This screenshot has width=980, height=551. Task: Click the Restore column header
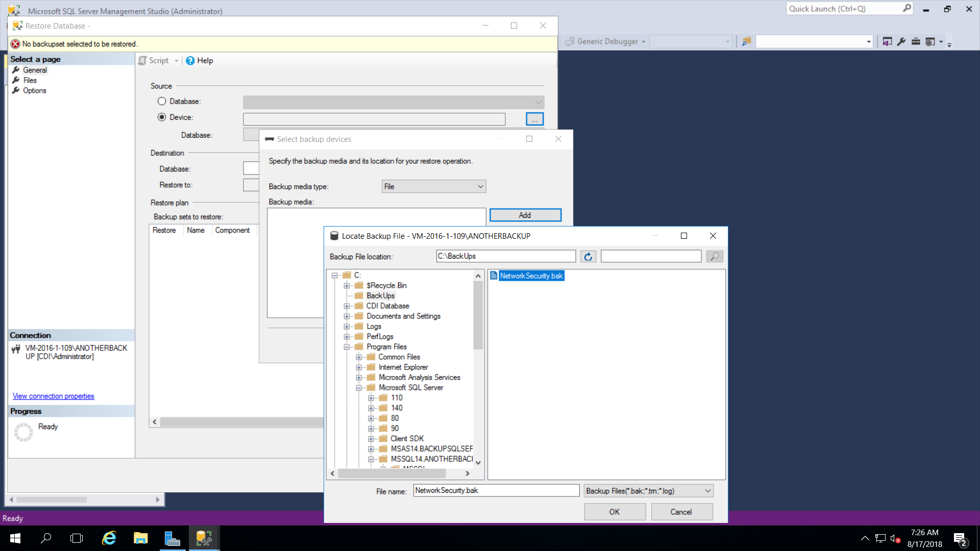click(164, 231)
